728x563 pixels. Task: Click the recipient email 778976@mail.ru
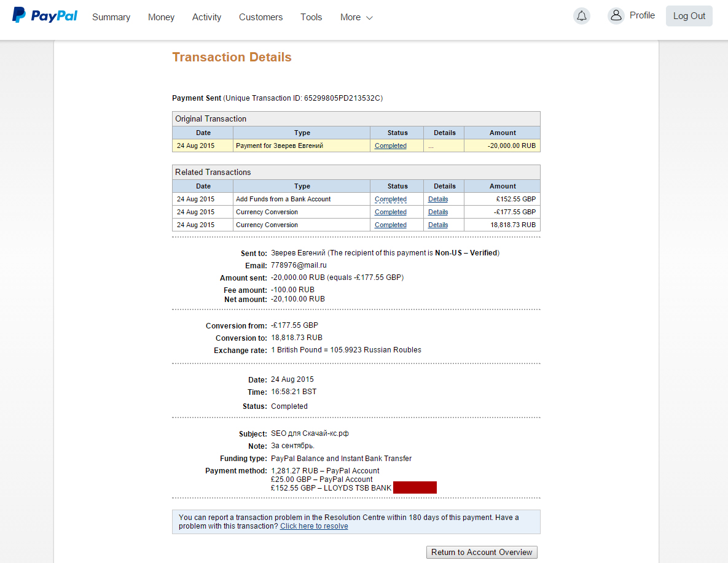coord(299,265)
